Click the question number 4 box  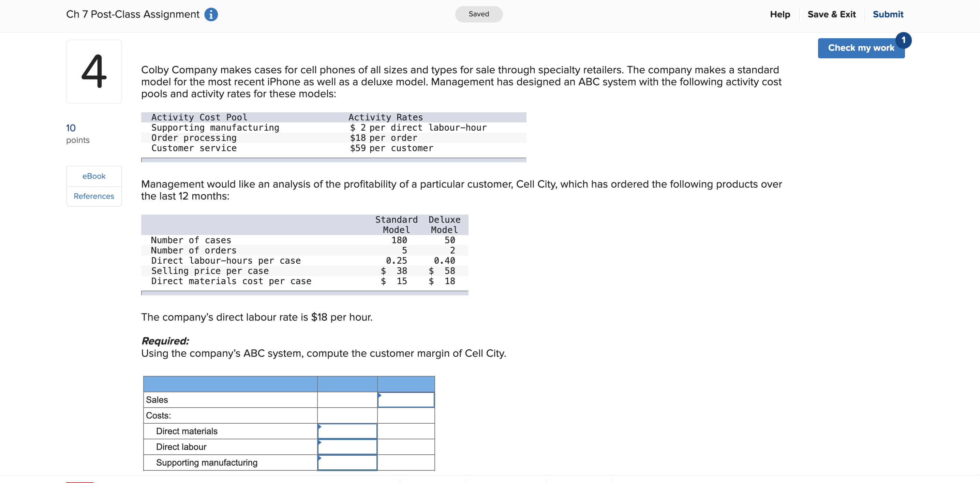[x=94, y=72]
